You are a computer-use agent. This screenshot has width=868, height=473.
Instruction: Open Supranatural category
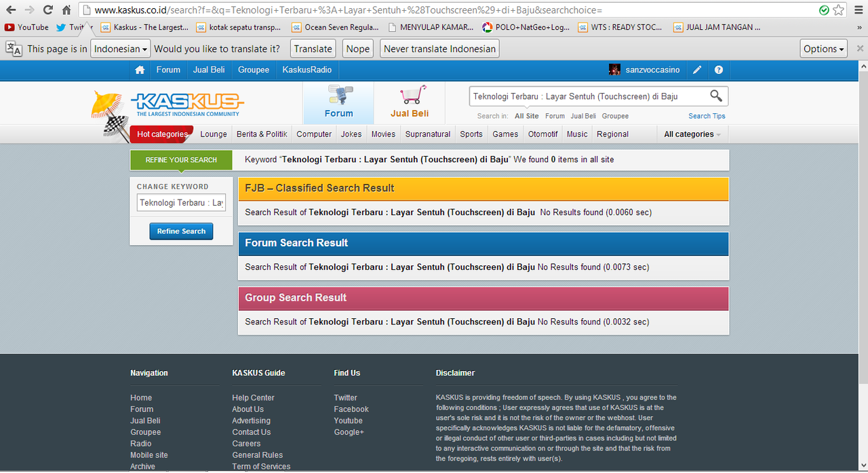tap(428, 134)
